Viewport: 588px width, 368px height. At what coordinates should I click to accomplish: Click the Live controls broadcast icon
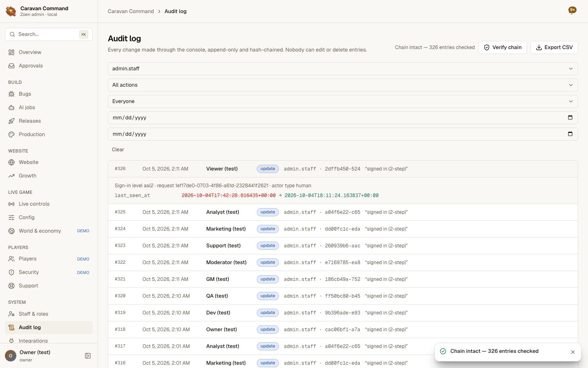[x=11, y=204]
